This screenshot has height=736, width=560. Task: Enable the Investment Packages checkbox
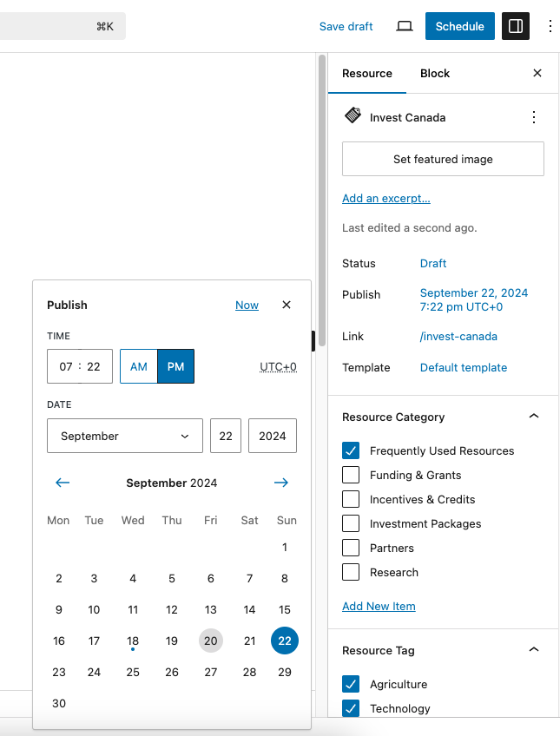pyautogui.click(x=351, y=523)
